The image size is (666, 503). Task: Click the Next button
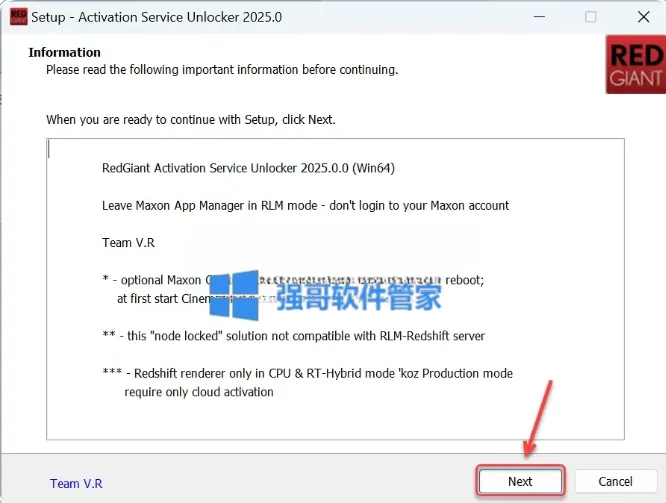point(520,481)
